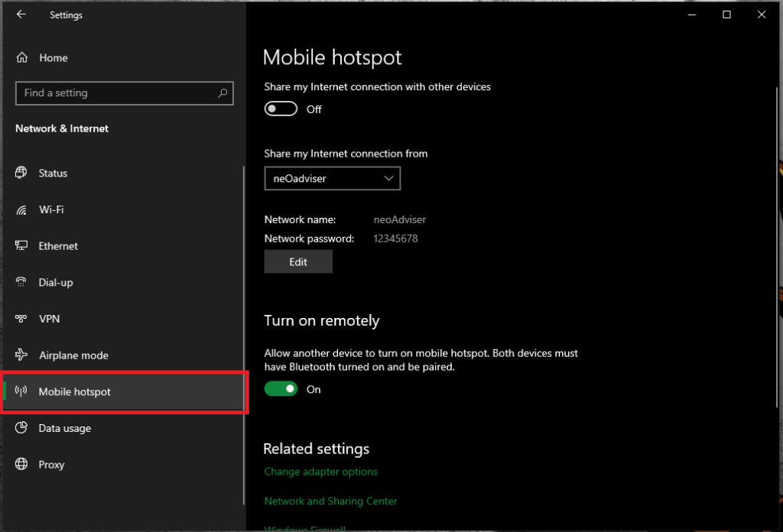This screenshot has width=783, height=532.
Task: Enable Share my Internet connection with other devices
Action: point(281,109)
